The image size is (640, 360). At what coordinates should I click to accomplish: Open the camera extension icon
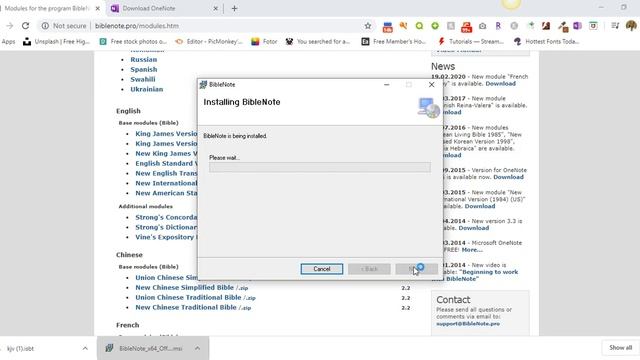482,26
